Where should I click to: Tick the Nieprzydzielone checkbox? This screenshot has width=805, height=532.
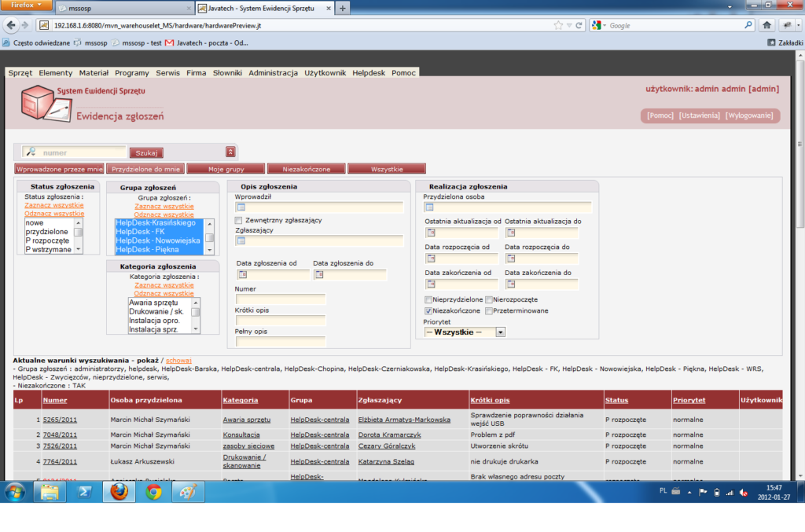[428, 300]
